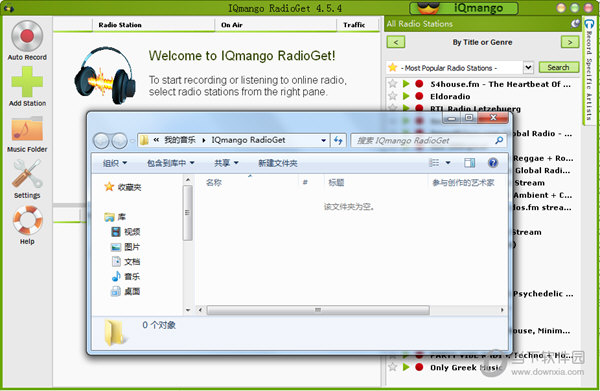The image size is (600, 391).
Task: Open Most Popular Radio Stations dropdown
Action: [x=528, y=68]
